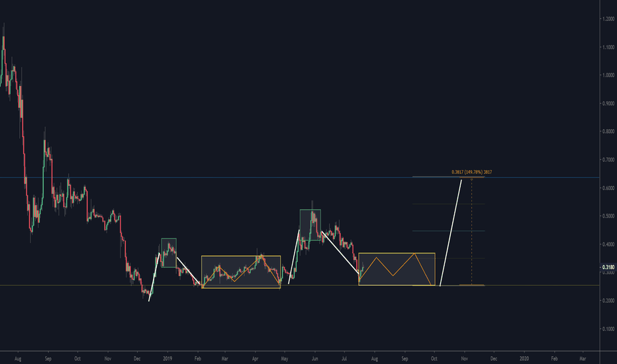
Task: Click the 2020 year label on time axis
Action: coord(524,359)
